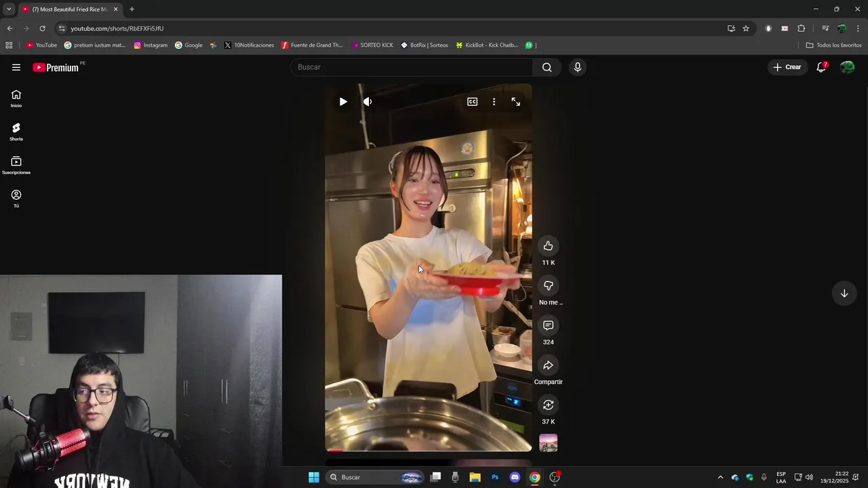Open the 324 comments panel

pyautogui.click(x=548, y=325)
